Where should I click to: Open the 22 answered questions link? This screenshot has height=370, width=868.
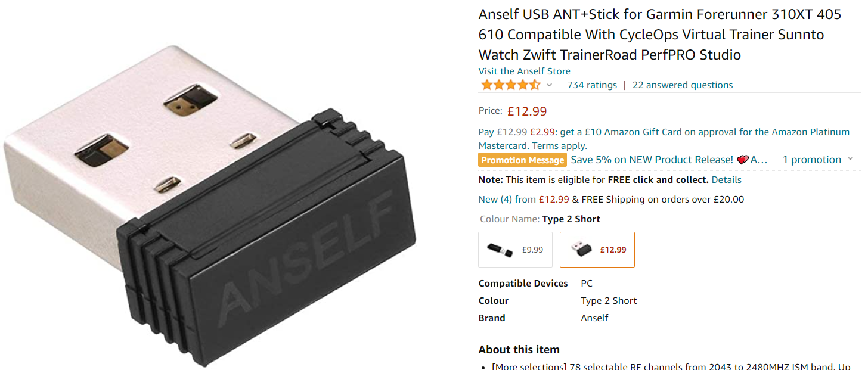pyautogui.click(x=683, y=85)
